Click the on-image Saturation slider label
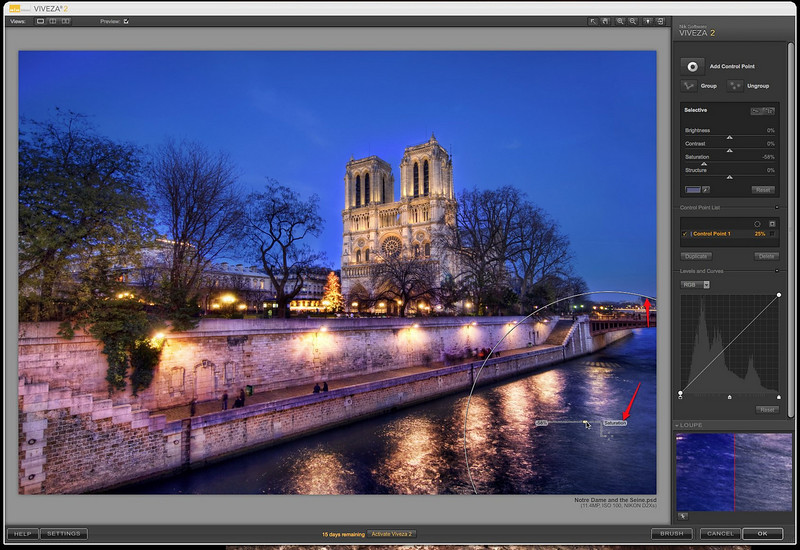This screenshot has height=550, width=800. click(x=615, y=423)
